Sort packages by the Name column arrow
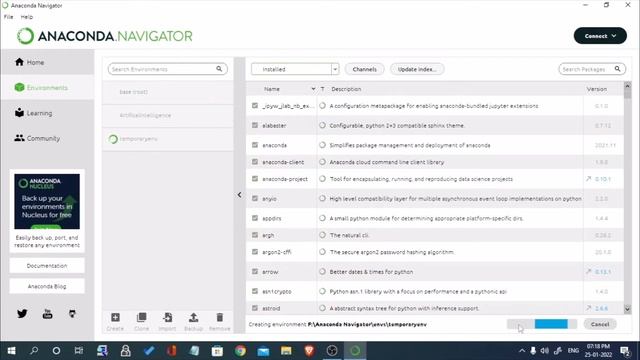 [x=313, y=89]
